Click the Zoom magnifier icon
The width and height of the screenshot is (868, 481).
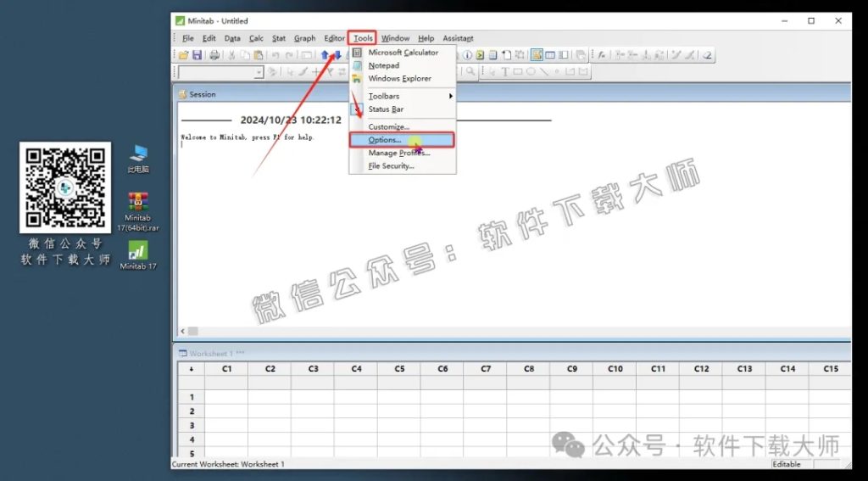470,71
